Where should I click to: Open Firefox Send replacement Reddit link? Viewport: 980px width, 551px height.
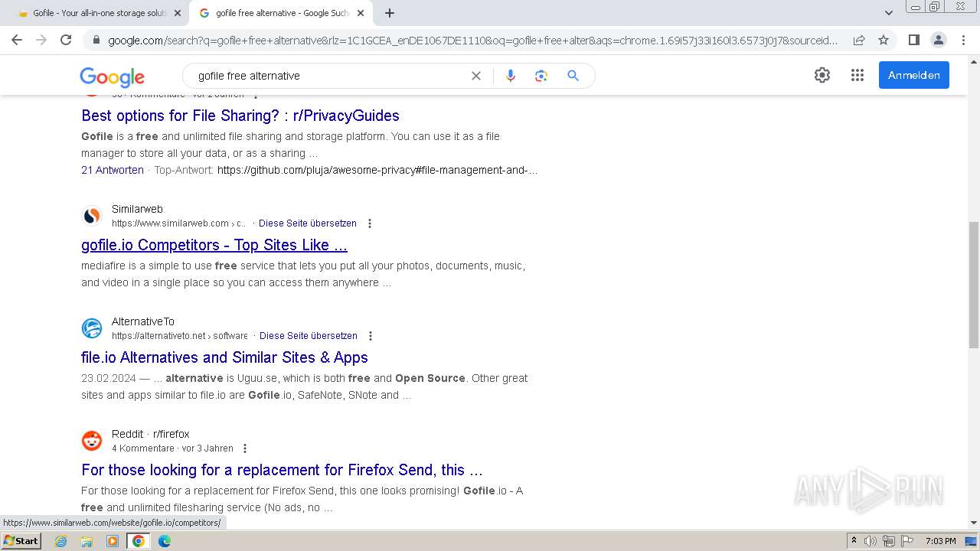282,470
